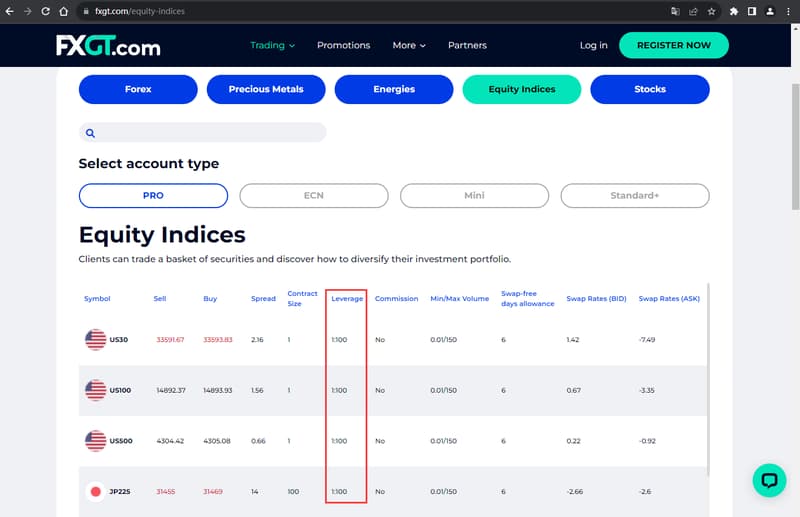Viewport: 800px width, 517px height.
Task: Switch to the Precious Metals tab
Action: [266, 89]
